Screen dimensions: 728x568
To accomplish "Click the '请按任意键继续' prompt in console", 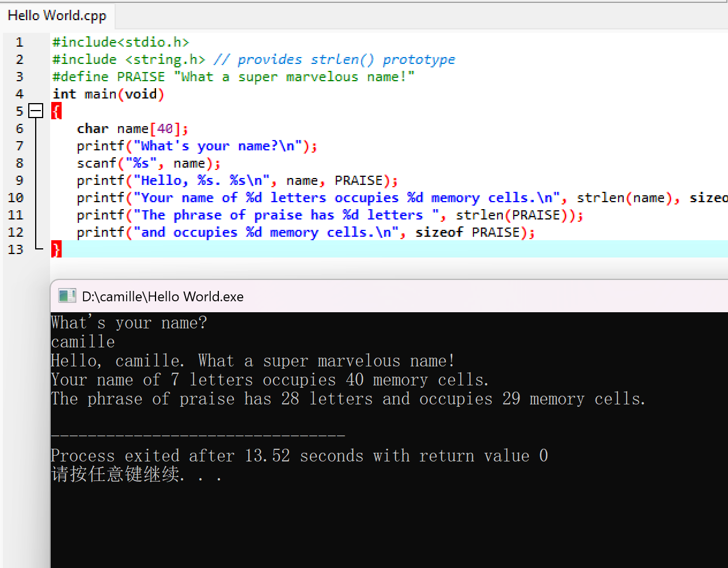I will [x=136, y=475].
